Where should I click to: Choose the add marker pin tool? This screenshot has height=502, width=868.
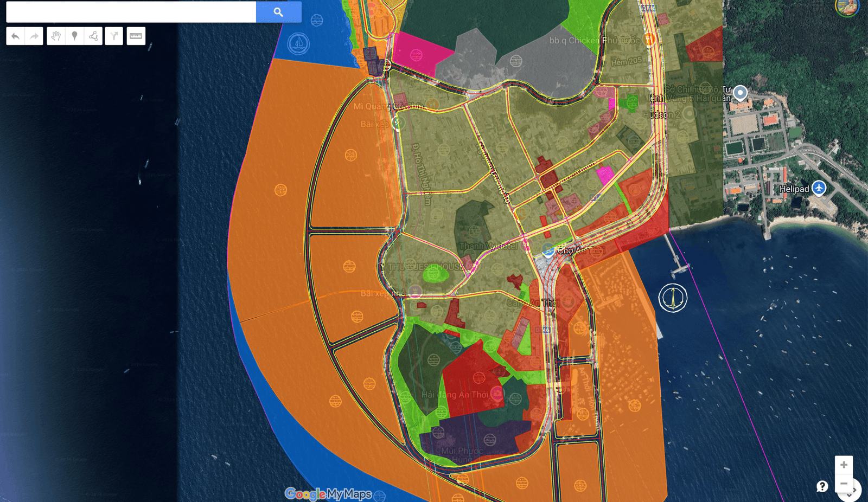75,36
